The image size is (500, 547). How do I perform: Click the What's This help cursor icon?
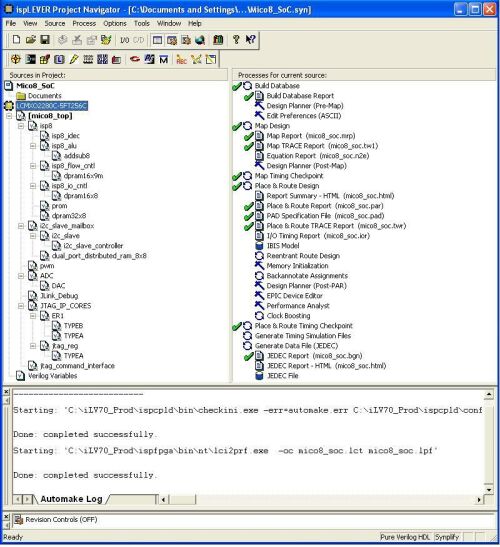click(x=250, y=40)
